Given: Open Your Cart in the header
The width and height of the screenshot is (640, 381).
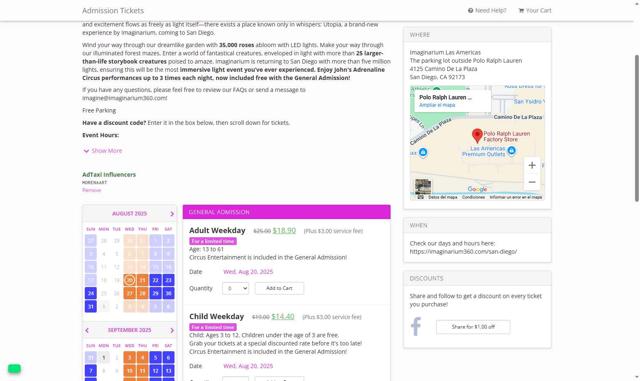Looking at the screenshot, I should [535, 11].
